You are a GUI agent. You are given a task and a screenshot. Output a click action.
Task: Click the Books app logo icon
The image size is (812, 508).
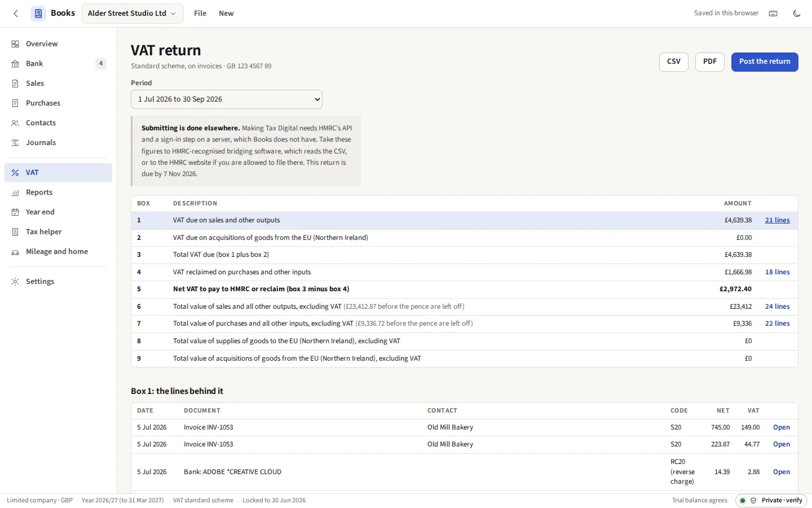(38, 14)
